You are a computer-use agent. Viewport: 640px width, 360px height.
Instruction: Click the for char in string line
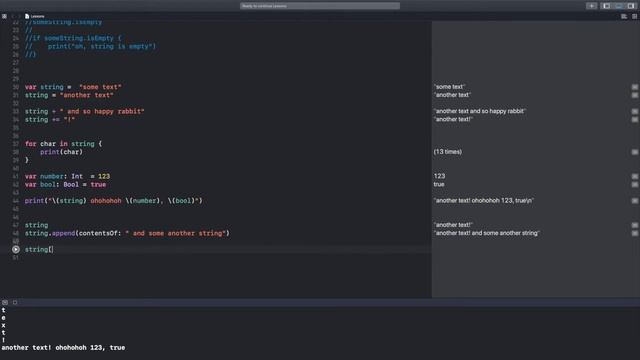(x=63, y=144)
